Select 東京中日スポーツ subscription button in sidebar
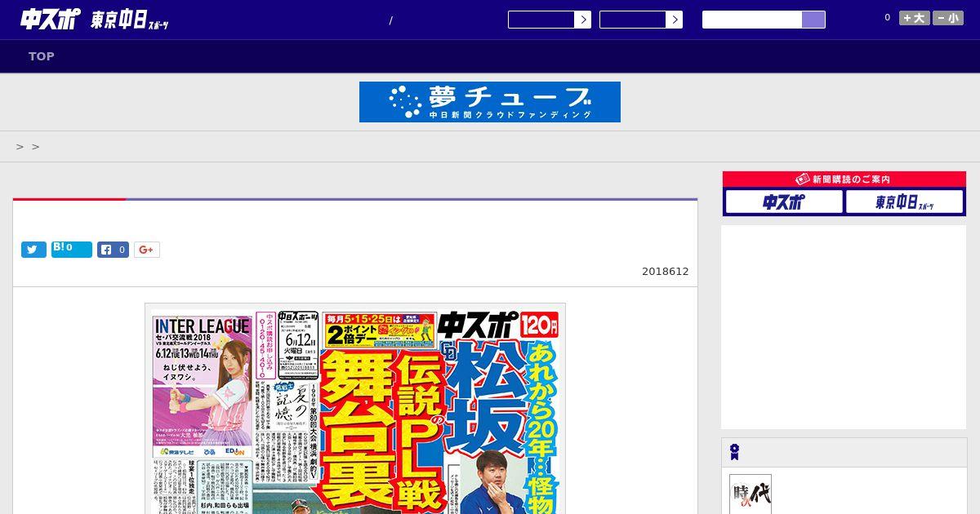The width and height of the screenshot is (980, 514). point(904,202)
